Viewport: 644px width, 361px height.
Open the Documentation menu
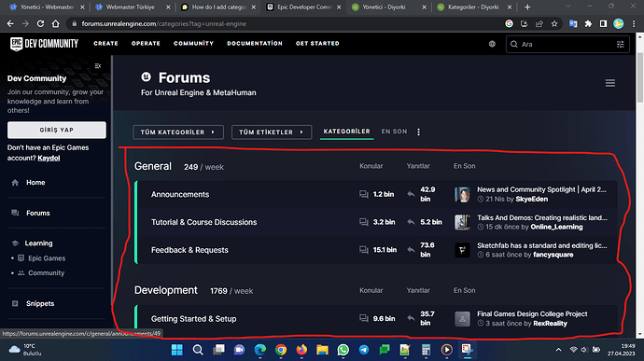pos(255,44)
